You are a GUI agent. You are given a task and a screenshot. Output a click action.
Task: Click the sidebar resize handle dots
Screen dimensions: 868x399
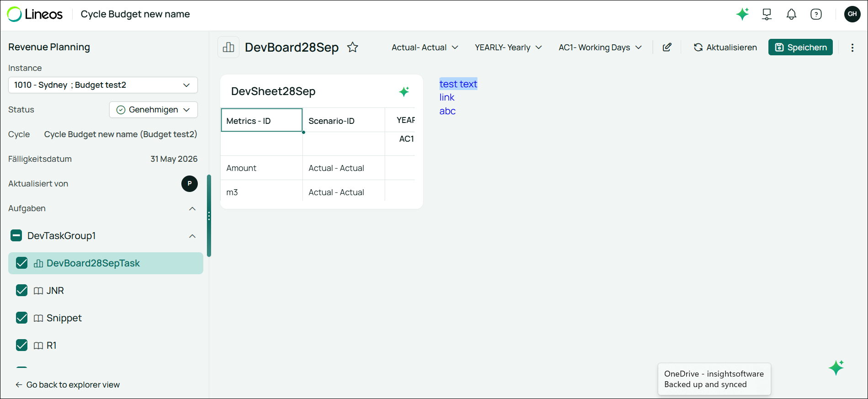[209, 216]
